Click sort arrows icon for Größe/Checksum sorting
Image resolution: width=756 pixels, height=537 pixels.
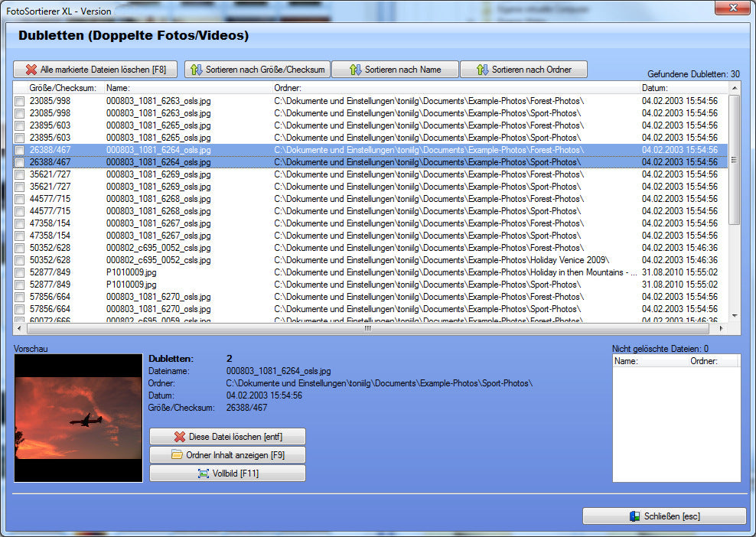197,70
